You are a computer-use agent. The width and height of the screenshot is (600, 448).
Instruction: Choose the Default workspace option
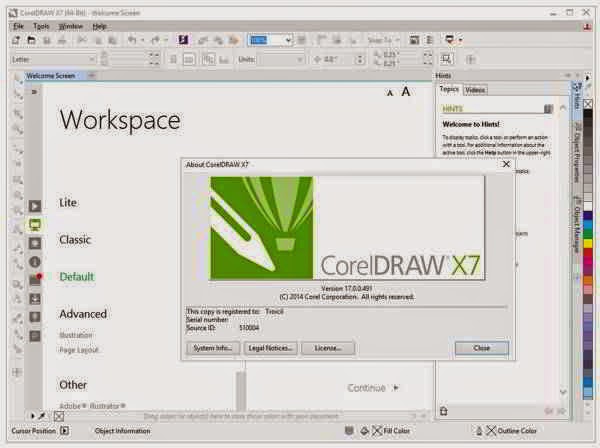point(77,277)
